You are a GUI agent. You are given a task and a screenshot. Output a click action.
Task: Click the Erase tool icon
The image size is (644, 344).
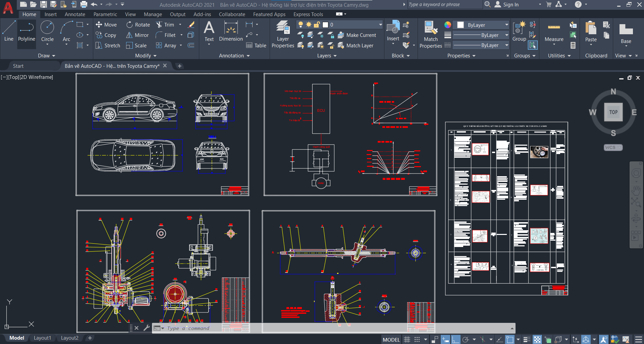click(x=191, y=24)
